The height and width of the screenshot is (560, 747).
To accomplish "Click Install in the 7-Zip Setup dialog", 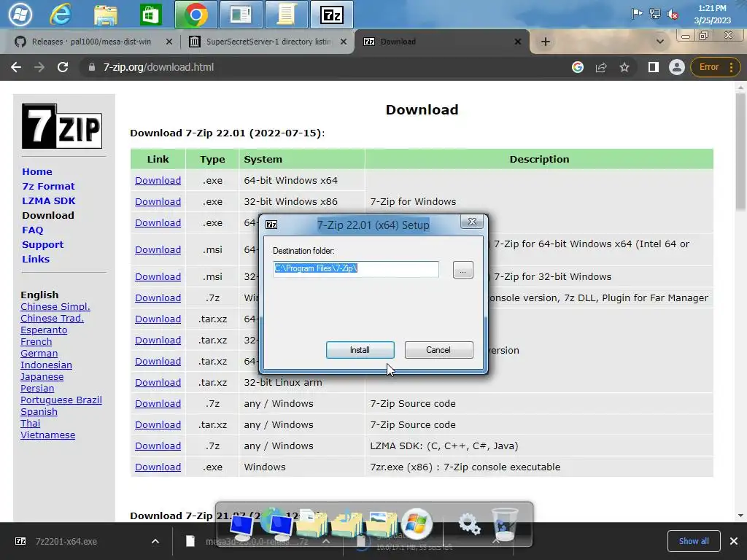I will tap(360, 350).
